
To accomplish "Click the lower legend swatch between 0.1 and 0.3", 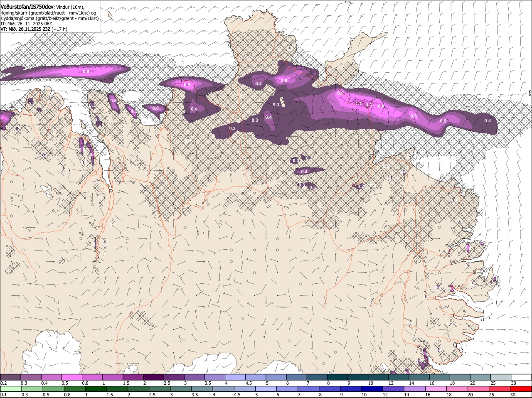I will [x=10, y=389].
